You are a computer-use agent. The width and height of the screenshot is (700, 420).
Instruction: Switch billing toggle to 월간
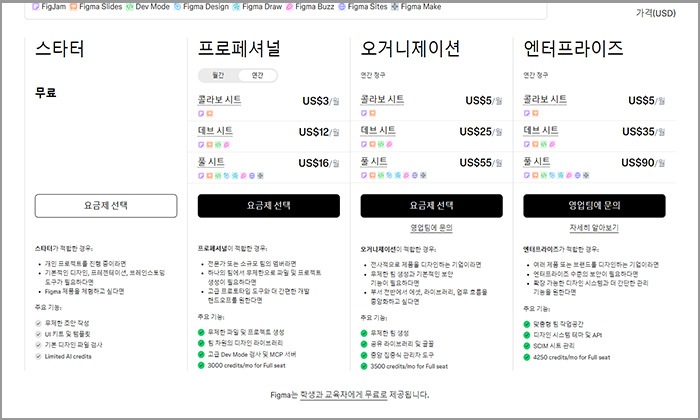[x=218, y=75]
